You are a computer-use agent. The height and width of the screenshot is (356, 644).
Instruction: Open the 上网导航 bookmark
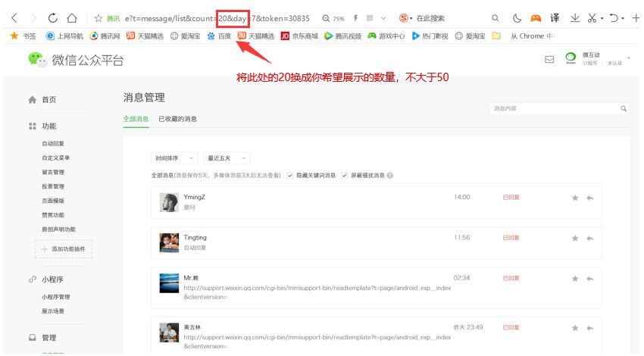pyautogui.click(x=64, y=36)
